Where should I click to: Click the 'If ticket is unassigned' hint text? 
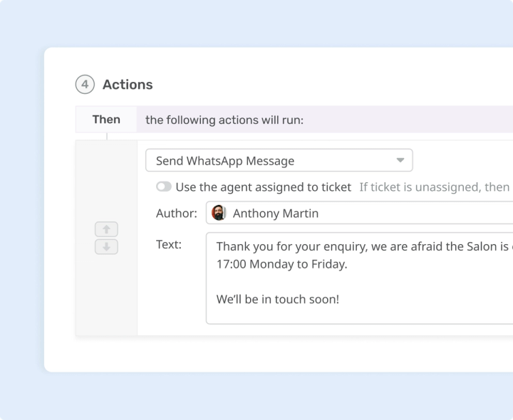pyautogui.click(x=435, y=187)
